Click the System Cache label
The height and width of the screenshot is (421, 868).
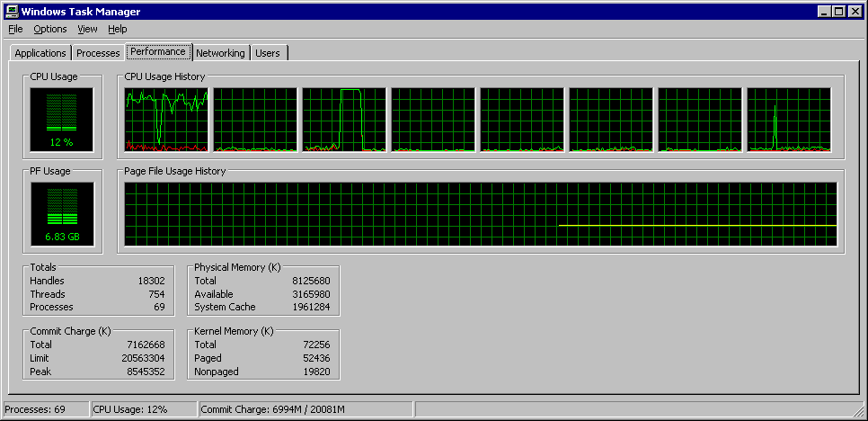225,307
